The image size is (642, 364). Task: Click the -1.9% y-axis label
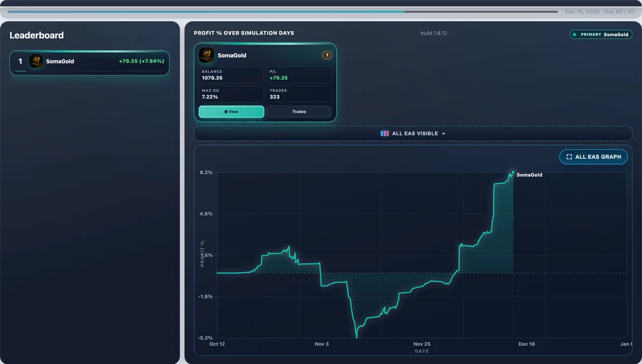click(x=205, y=297)
